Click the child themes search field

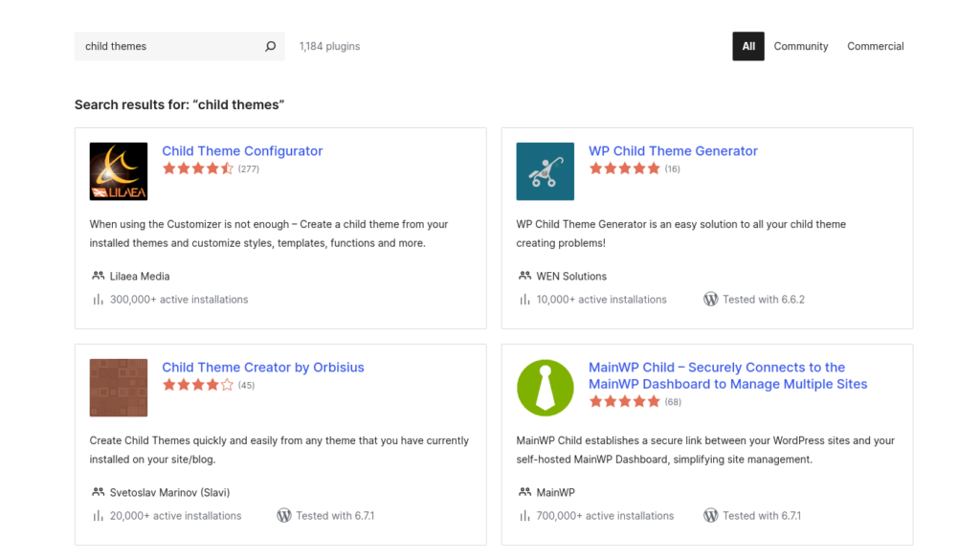(179, 46)
